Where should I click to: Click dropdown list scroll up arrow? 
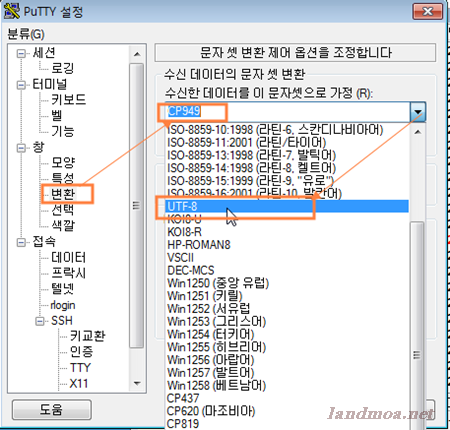coord(418,132)
